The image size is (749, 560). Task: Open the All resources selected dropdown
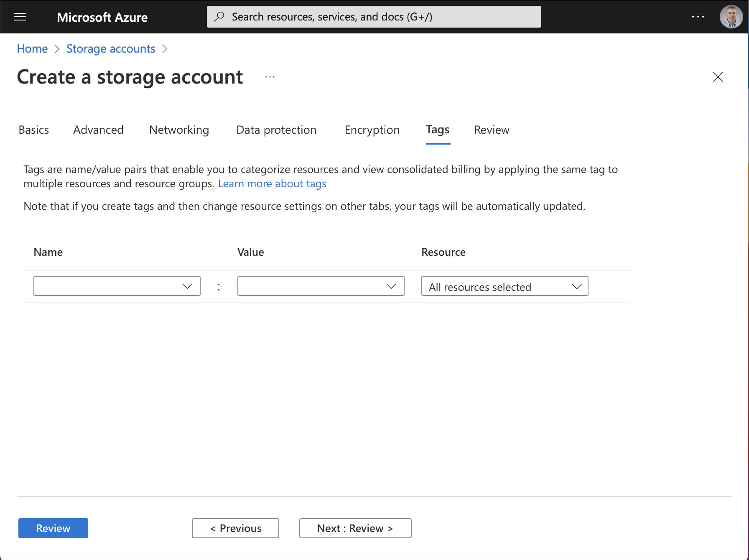[x=504, y=286]
